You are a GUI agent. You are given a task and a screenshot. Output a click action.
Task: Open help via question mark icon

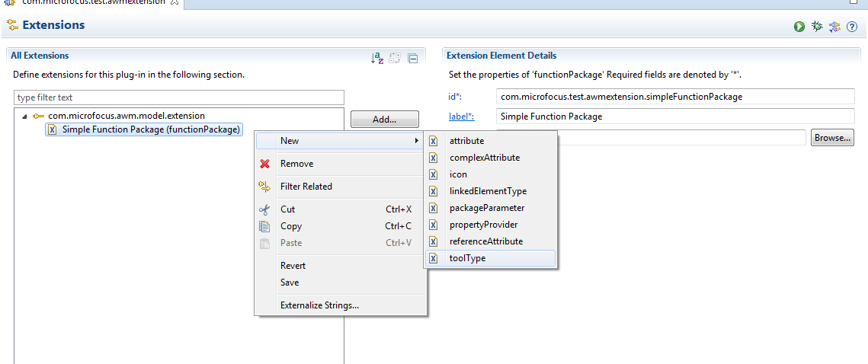852,27
